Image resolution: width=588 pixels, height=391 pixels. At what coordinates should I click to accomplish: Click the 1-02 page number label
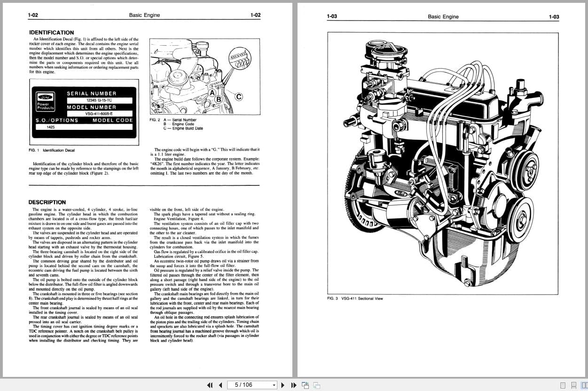coord(32,15)
